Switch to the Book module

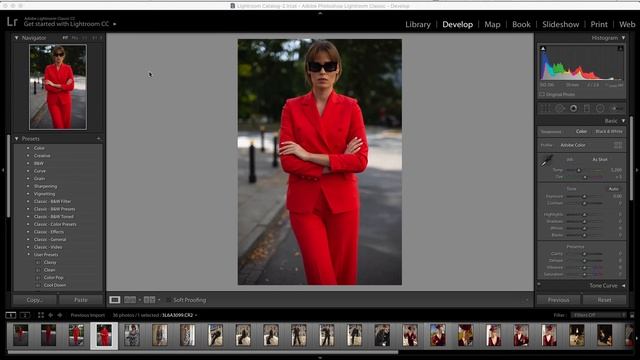[x=521, y=24]
